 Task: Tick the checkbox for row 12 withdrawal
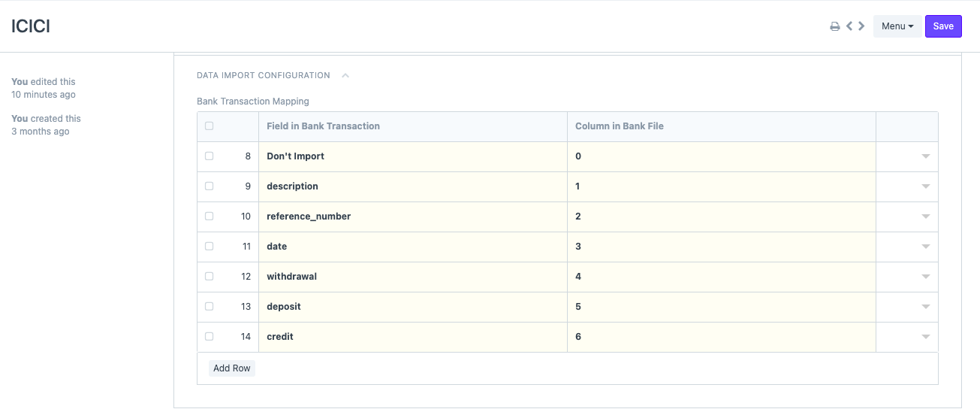209,277
